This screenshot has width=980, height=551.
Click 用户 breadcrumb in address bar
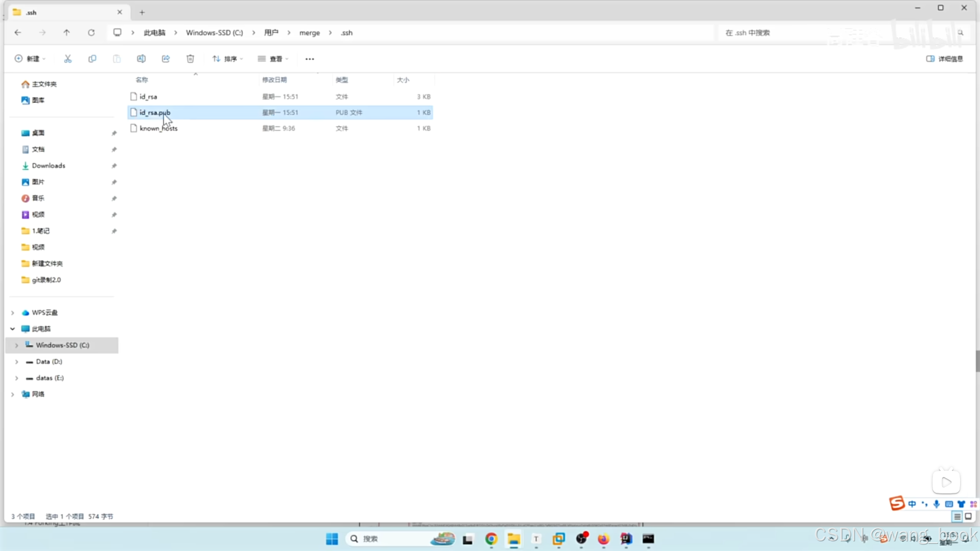coord(271,33)
